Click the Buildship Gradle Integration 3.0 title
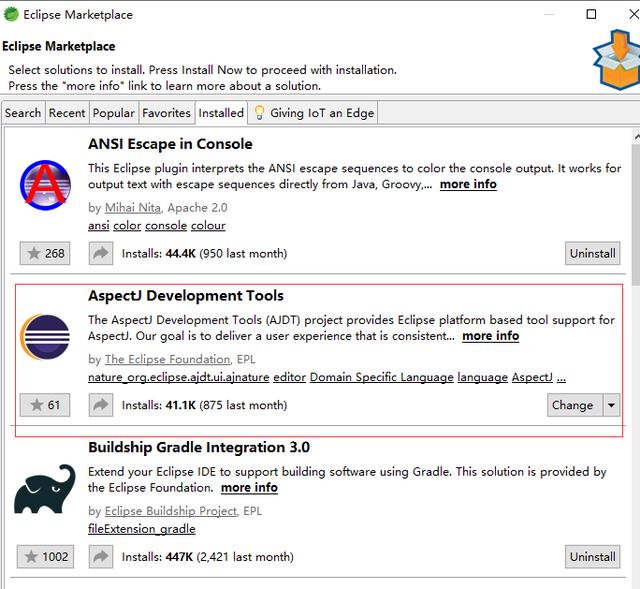 pos(199,447)
